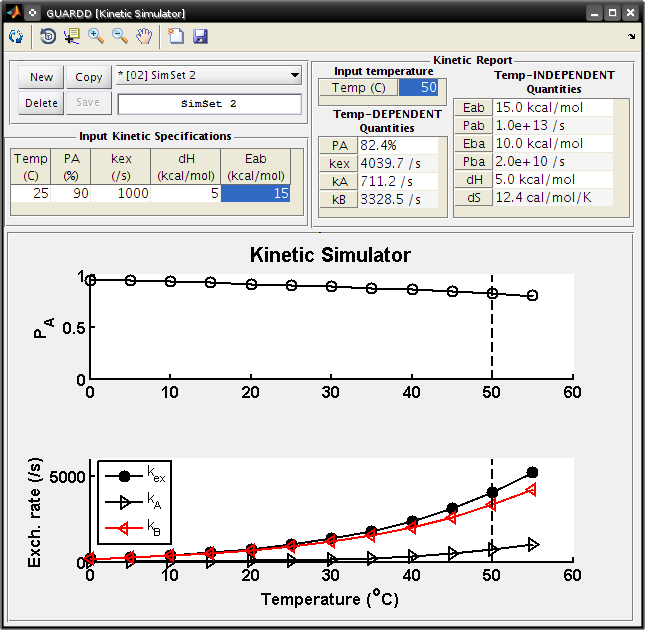The width and height of the screenshot is (645, 630).
Task: Click the Copy button
Action: click(x=89, y=77)
